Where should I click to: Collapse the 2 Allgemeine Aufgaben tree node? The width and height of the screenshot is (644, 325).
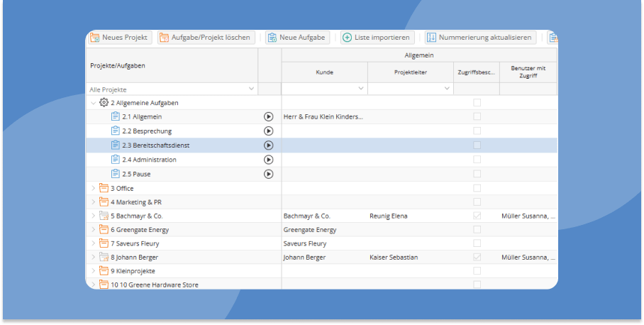click(x=93, y=103)
